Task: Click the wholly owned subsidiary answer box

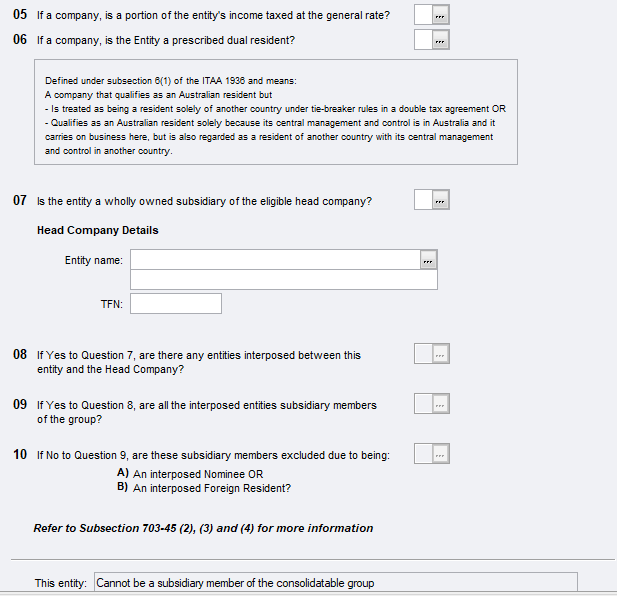Action: coord(423,200)
